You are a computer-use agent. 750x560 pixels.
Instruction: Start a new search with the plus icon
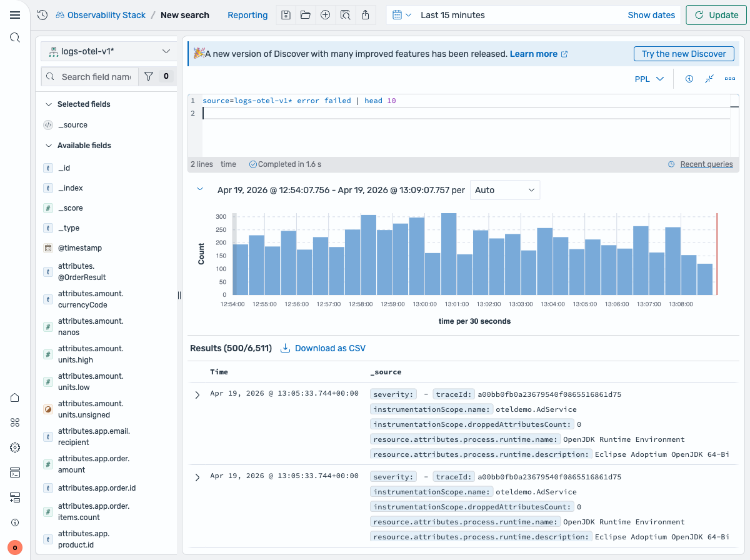click(x=325, y=14)
